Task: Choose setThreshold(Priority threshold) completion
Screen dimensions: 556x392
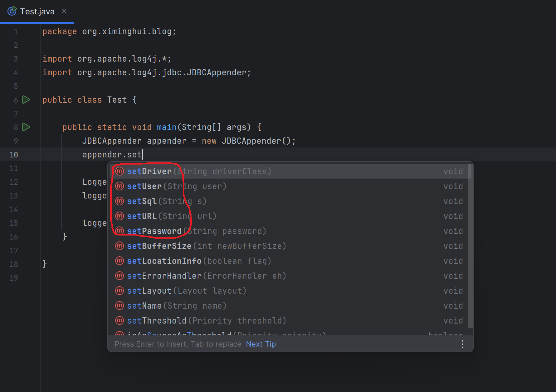Action: click(x=290, y=321)
